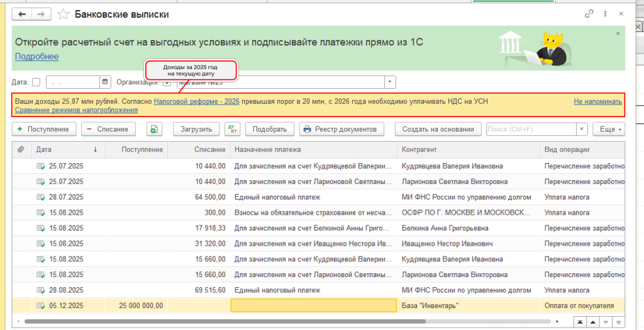The image size is (644, 330).
Task: Dismiss the green advertisement banner
Action: coord(618,34)
